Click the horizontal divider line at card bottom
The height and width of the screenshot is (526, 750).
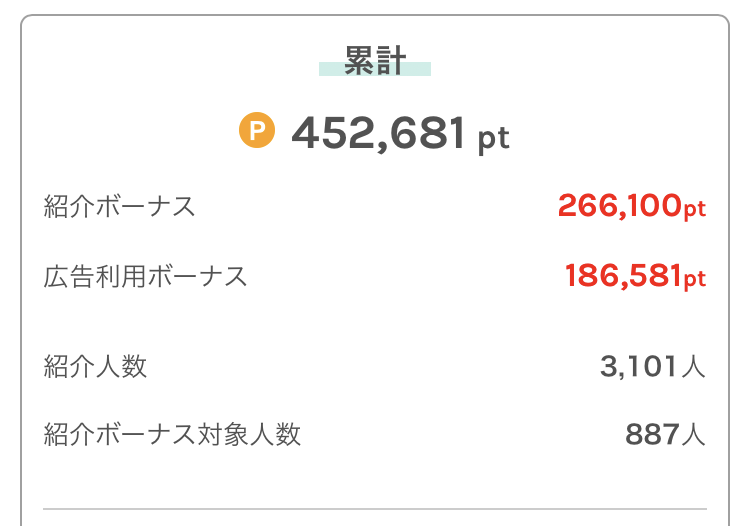[x=375, y=509]
